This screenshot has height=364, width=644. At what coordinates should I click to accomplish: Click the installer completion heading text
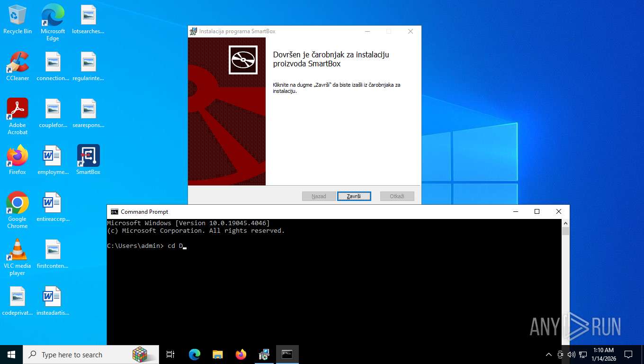point(331,59)
